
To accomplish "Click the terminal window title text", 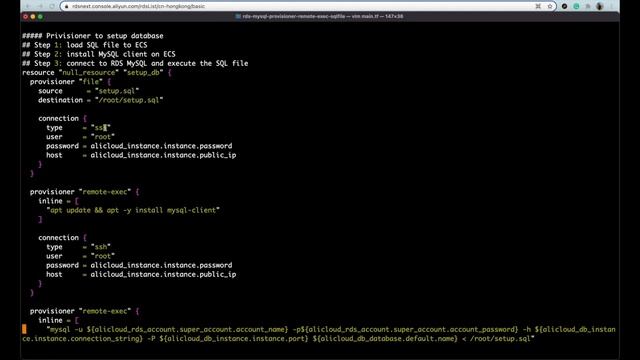I will pyautogui.click(x=322, y=16).
